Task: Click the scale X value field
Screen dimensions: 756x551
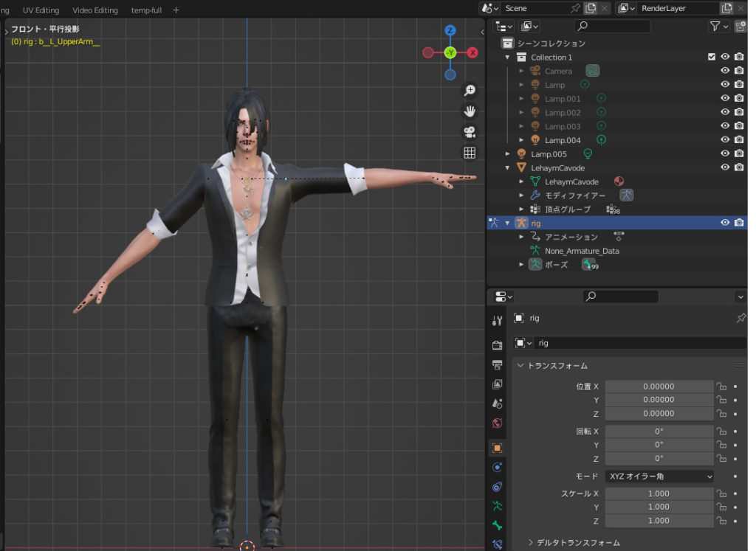Action: pos(659,493)
